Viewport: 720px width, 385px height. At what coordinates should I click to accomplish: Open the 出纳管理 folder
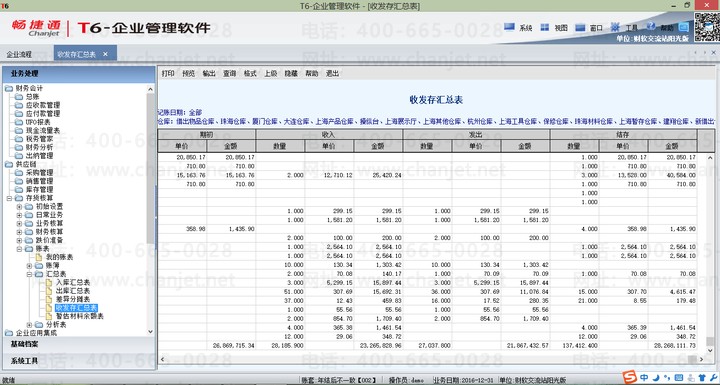[39, 156]
